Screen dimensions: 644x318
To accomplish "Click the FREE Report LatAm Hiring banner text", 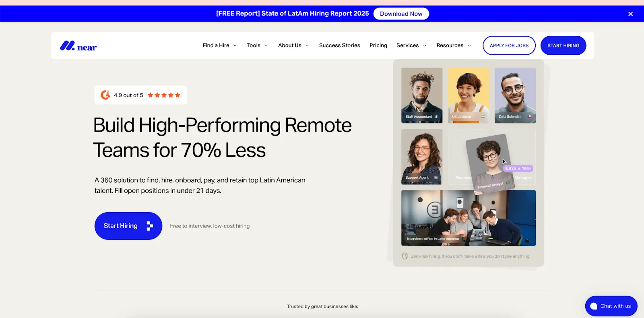I will tap(292, 14).
